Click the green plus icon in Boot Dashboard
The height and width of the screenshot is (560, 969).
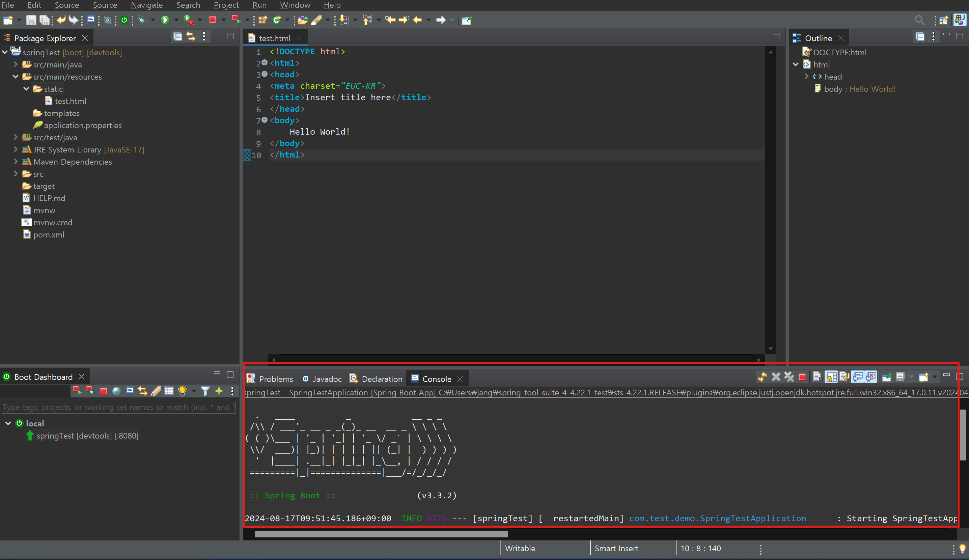click(x=219, y=391)
